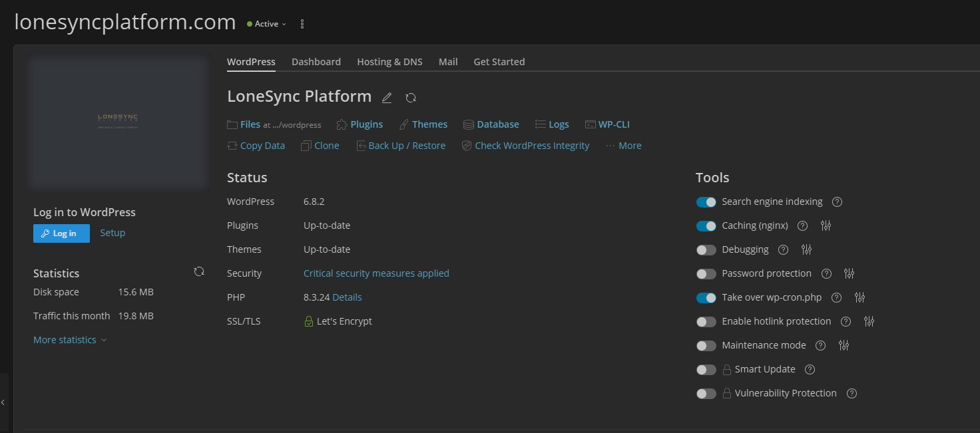Image resolution: width=980 pixels, height=433 pixels.
Task: Open help for Smart Update
Action: (x=810, y=369)
